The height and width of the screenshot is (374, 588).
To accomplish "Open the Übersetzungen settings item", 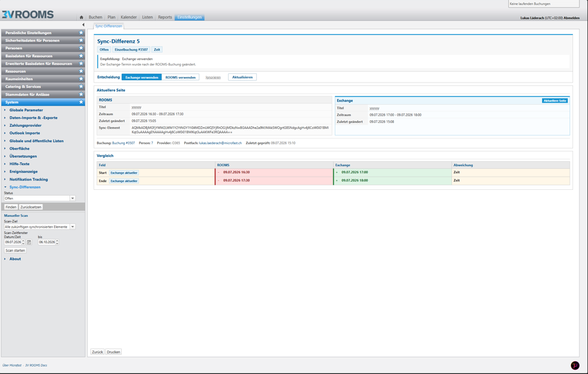I will pos(23,156).
